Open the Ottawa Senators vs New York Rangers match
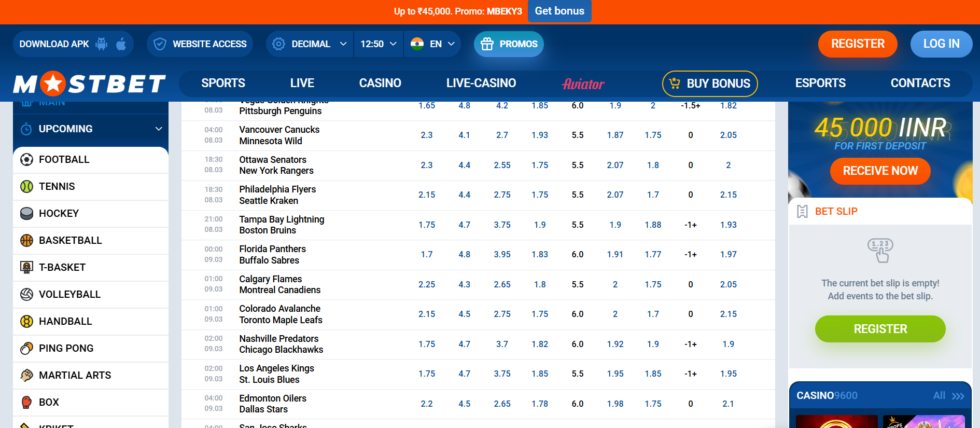Screen dimensions: 980x428 pyautogui.click(x=276, y=165)
